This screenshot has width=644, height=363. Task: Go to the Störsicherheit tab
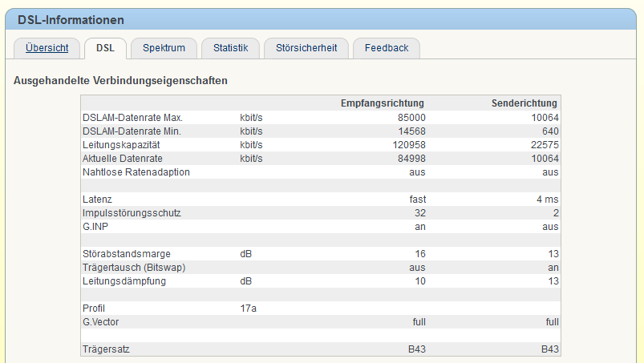[x=306, y=48]
